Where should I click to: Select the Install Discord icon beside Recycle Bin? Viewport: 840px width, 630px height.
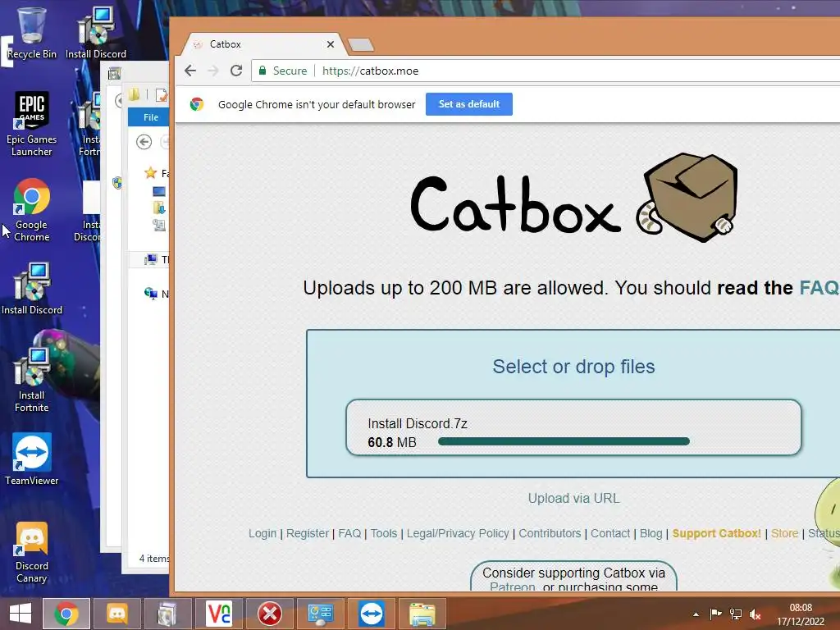point(96,32)
